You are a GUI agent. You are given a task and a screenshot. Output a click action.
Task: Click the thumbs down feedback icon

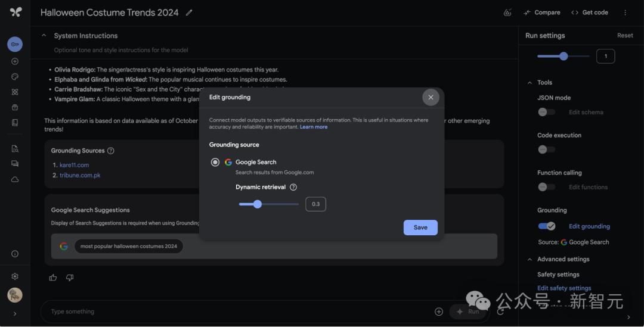(70, 278)
